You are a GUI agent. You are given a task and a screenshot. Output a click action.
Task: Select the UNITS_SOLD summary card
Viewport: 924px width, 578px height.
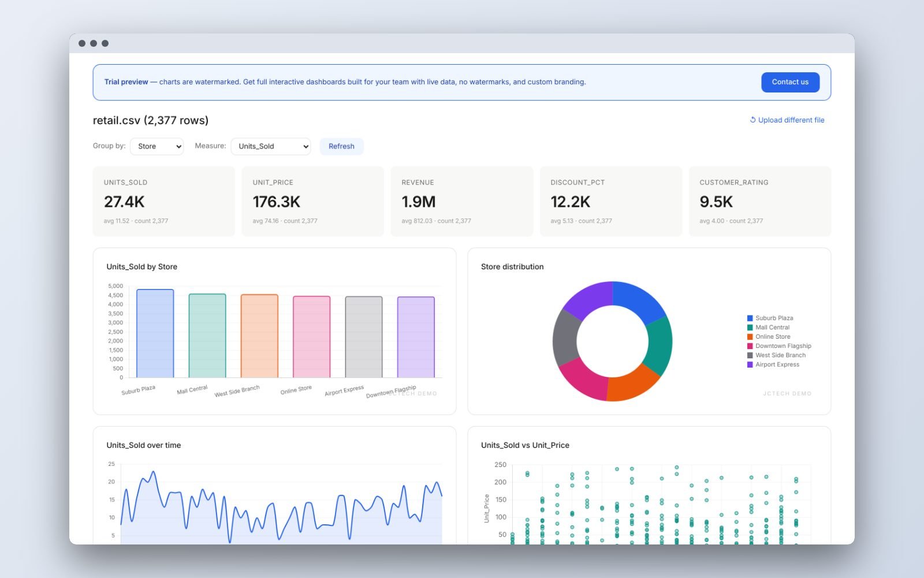pos(164,202)
